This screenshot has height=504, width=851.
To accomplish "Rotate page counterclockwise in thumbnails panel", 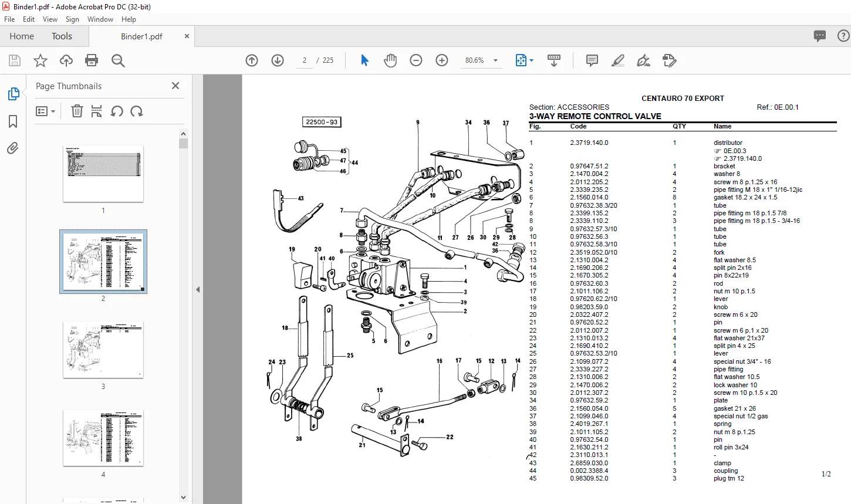I will (x=117, y=111).
